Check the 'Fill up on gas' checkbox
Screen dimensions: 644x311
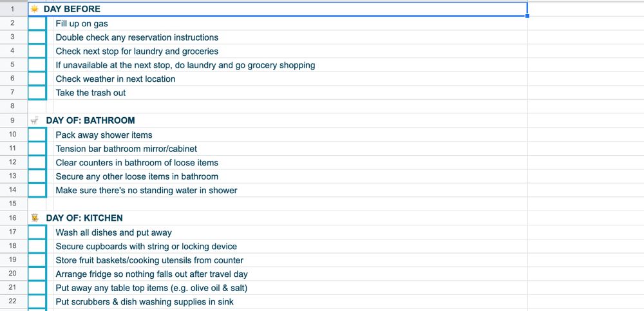[37, 24]
